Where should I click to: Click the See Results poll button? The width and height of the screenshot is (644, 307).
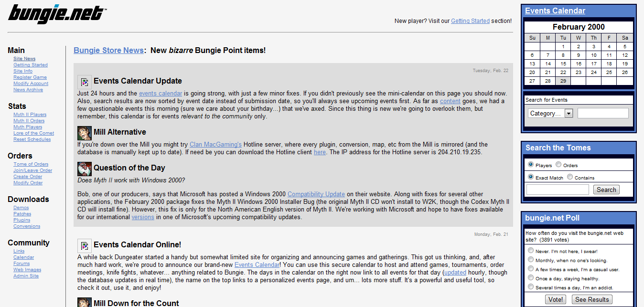click(592, 299)
